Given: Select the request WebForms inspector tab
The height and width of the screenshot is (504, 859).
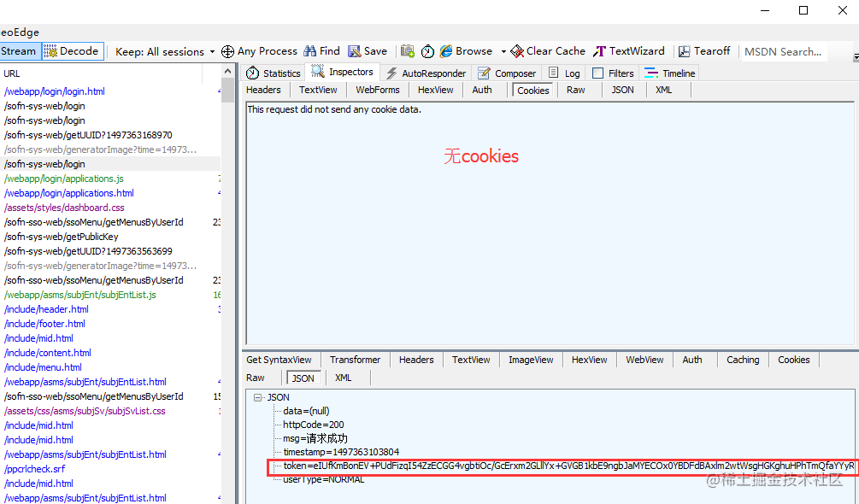Looking at the screenshot, I should [x=378, y=90].
